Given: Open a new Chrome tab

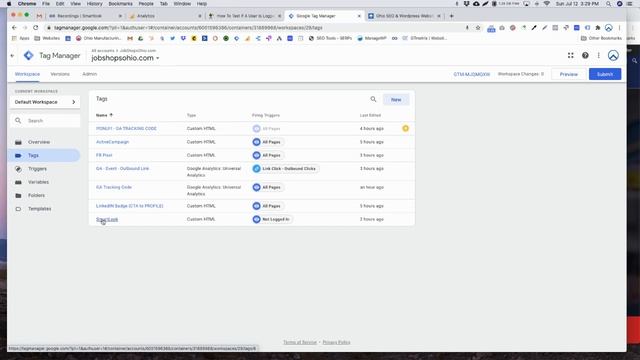Looking at the screenshot, I should click(x=451, y=16).
